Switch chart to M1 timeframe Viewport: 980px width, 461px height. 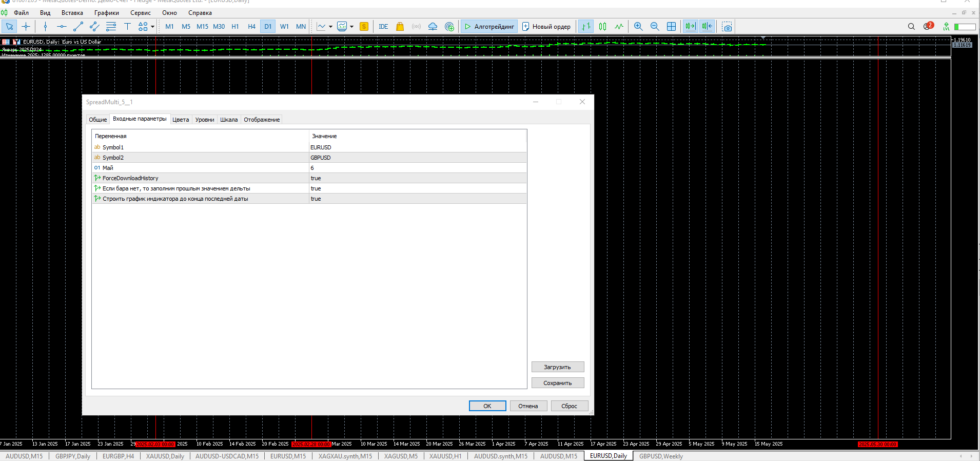pos(169,27)
